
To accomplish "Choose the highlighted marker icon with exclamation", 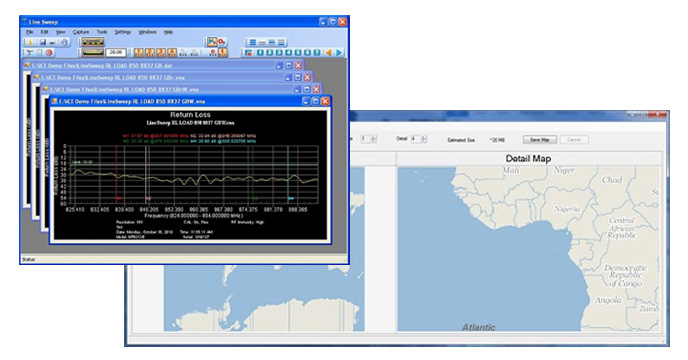I will click(222, 52).
